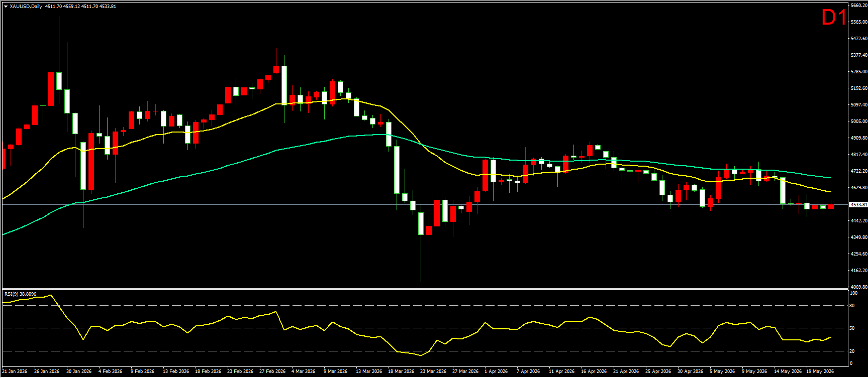Click the 4069.80 price scale label
The height and width of the screenshot is (378, 868).
pos(858,287)
